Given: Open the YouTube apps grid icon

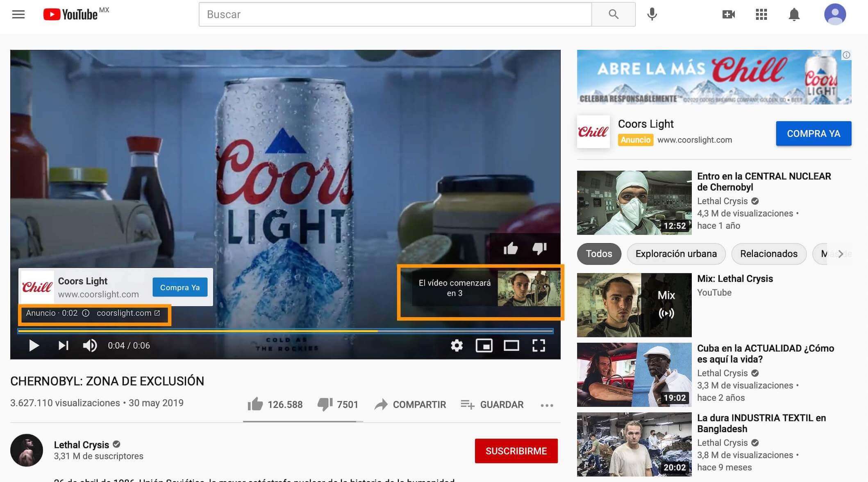Looking at the screenshot, I should (761, 15).
